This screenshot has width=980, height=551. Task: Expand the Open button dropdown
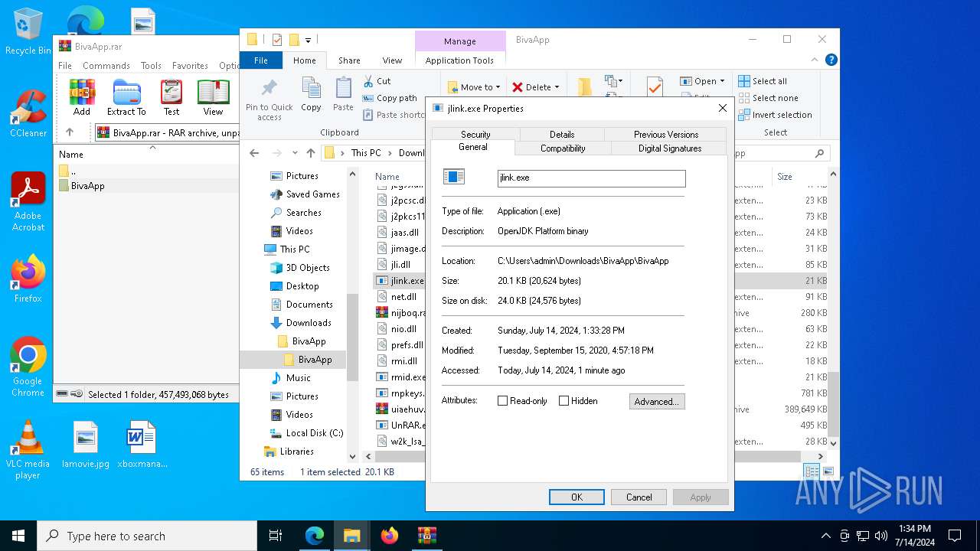pos(722,81)
